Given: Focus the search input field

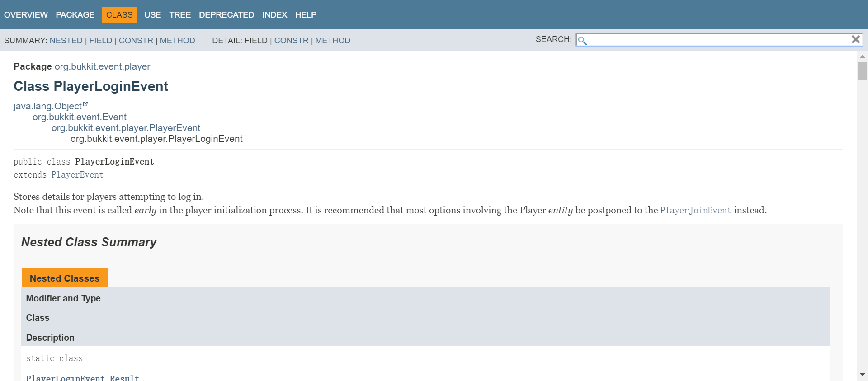Looking at the screenshot, I should tap(719, 40).
